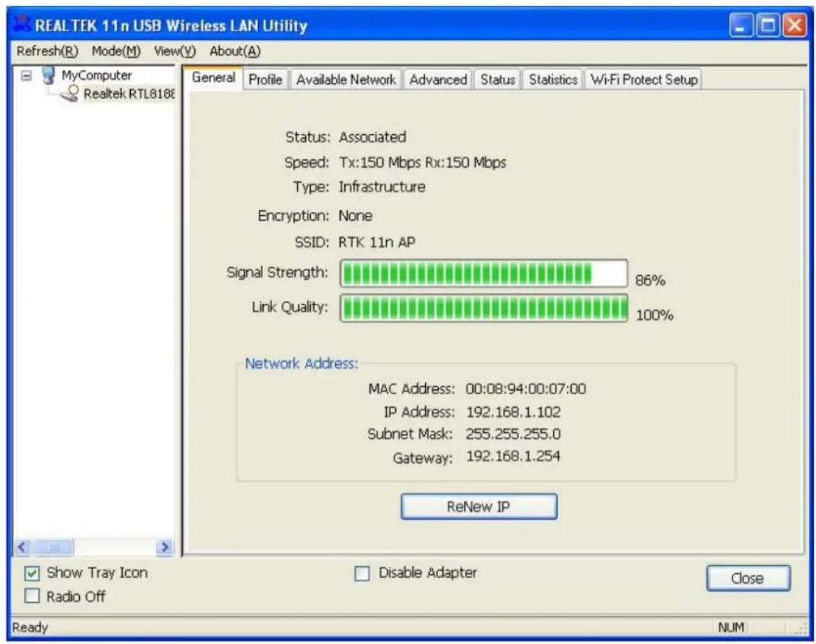Click the Associated status text

click(x=372, y=137)
